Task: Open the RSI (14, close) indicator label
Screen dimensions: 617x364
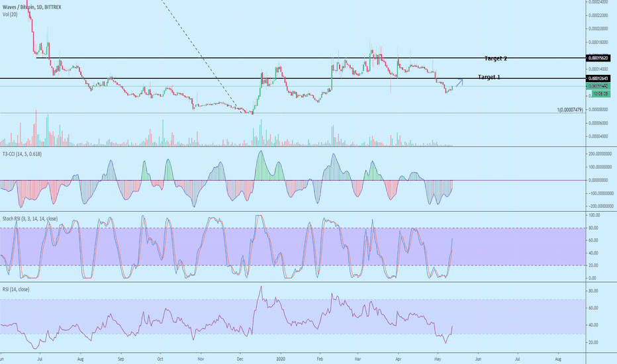Action: coord(16,289)
